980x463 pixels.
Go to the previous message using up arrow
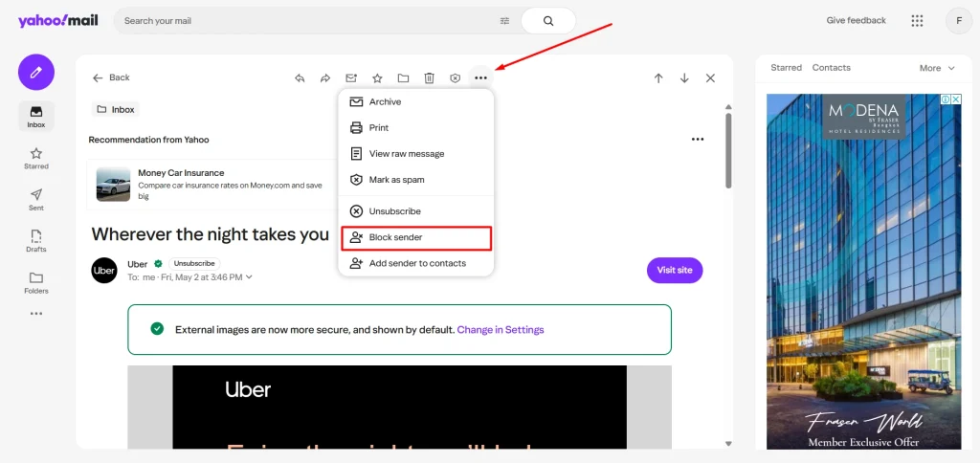click(658, 78)
